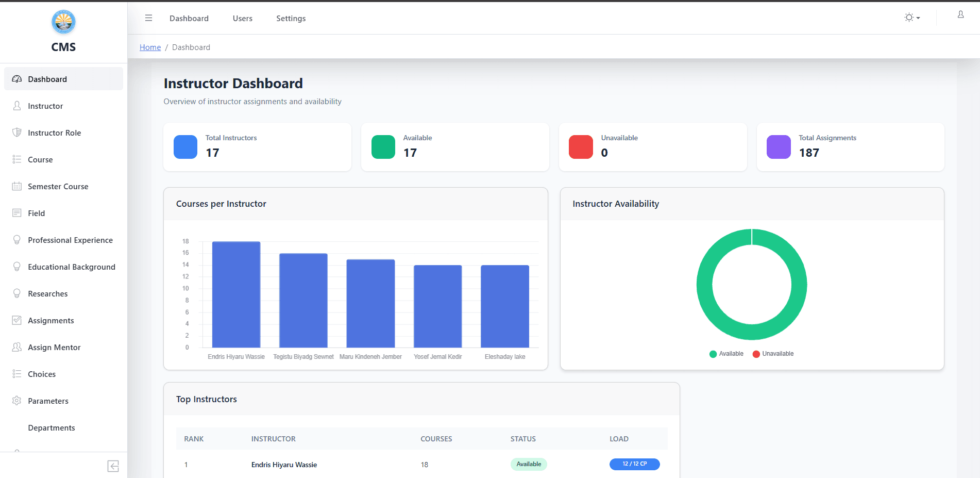Click the Course list icon
Viewport: 980px width, 478px height.
(x=17, y=159)
